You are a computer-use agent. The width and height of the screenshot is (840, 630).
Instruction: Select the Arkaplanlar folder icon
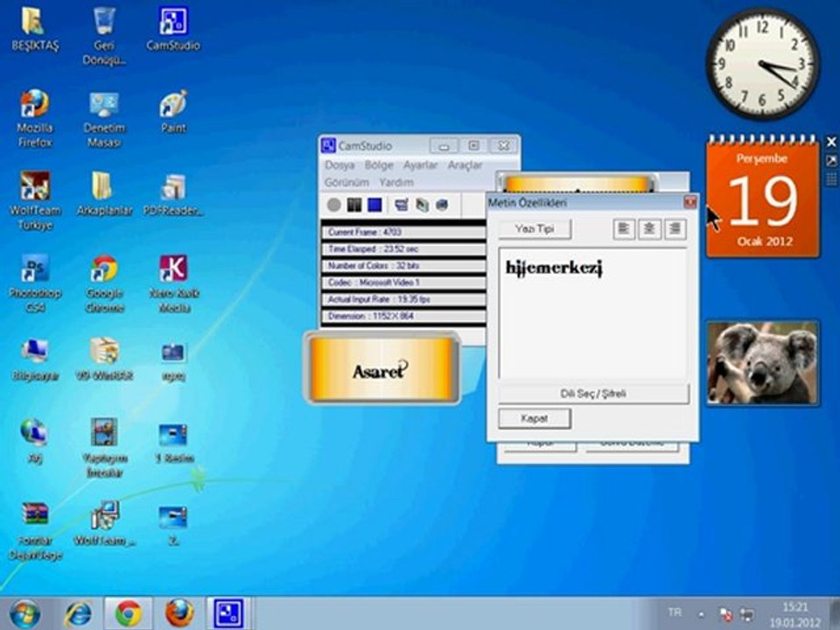(104, 194)
